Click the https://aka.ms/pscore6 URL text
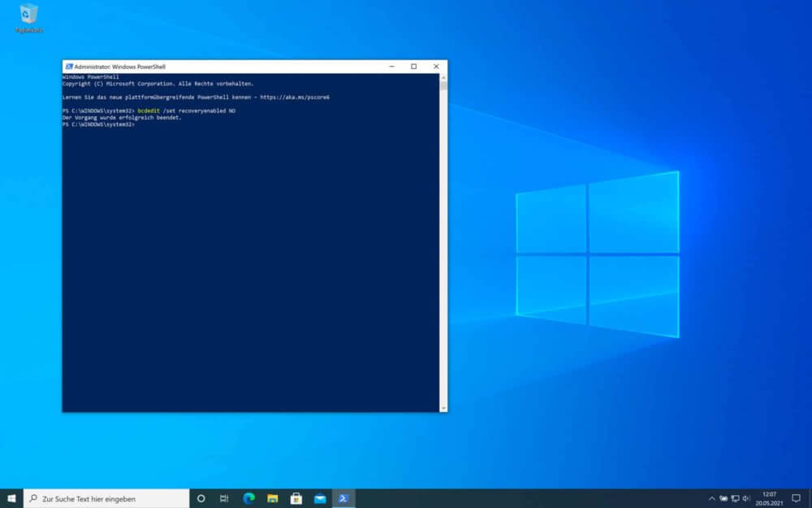812x508 pixels. 295,98
